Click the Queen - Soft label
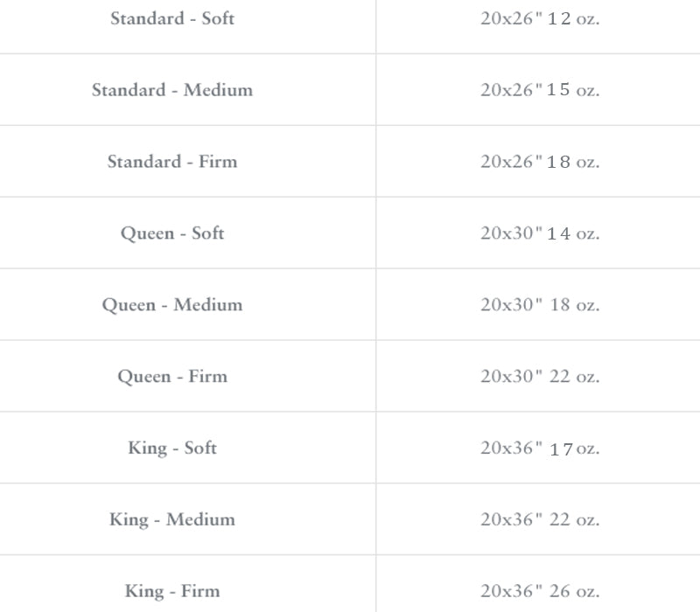700x612 pixels. pos(172,233)
